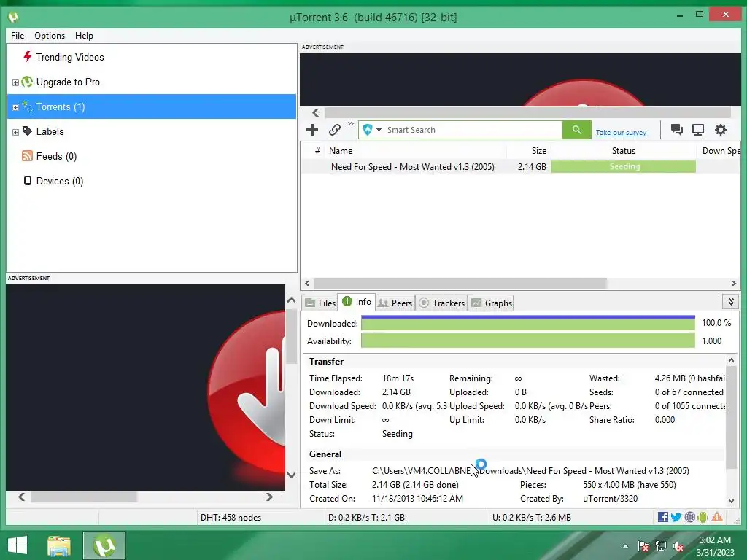The height and width of the screenshot is (560, 747).
Task: Switch to the Trackers tab
Action: (441, 303)
